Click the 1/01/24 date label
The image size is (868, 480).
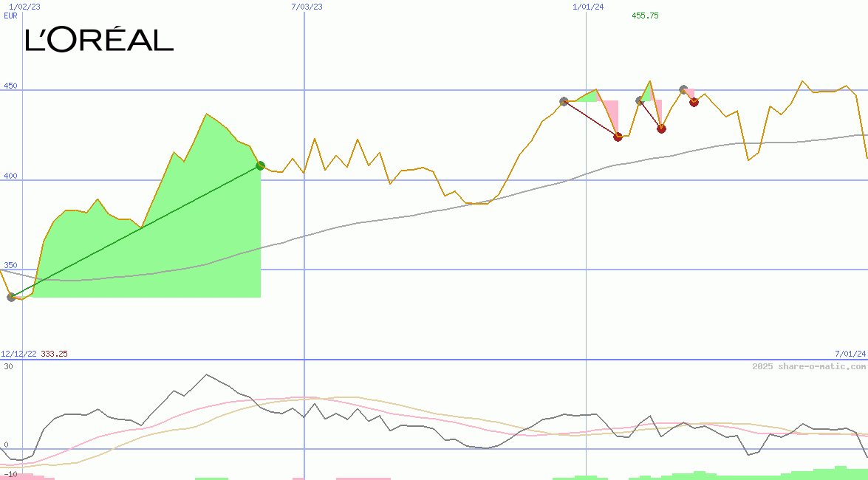[588, 7]
